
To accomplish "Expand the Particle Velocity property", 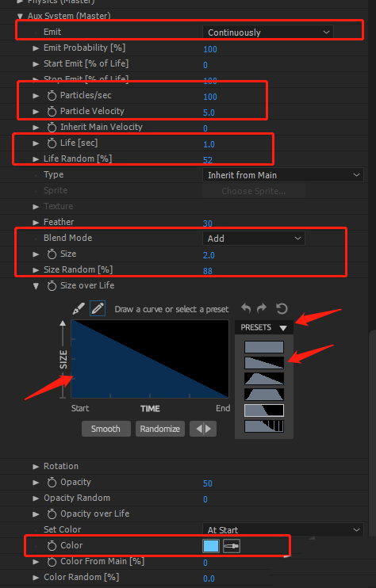I will point(36,112).
